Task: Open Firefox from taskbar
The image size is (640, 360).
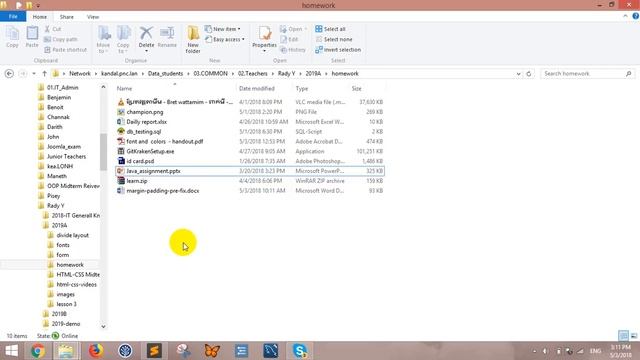Action: click(96, 351)
